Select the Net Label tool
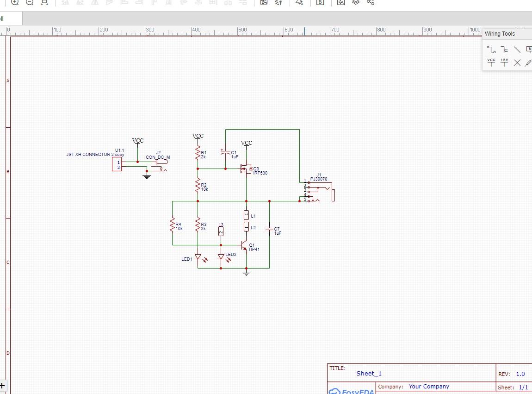The height and width of the screenshot is (394, 532). (529, 50)
